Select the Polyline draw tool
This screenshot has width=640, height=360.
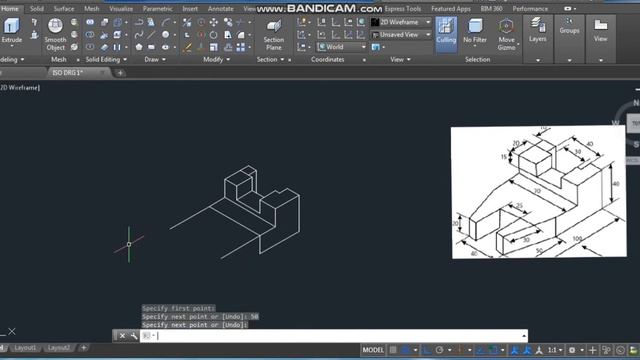(x=139, y=22)
